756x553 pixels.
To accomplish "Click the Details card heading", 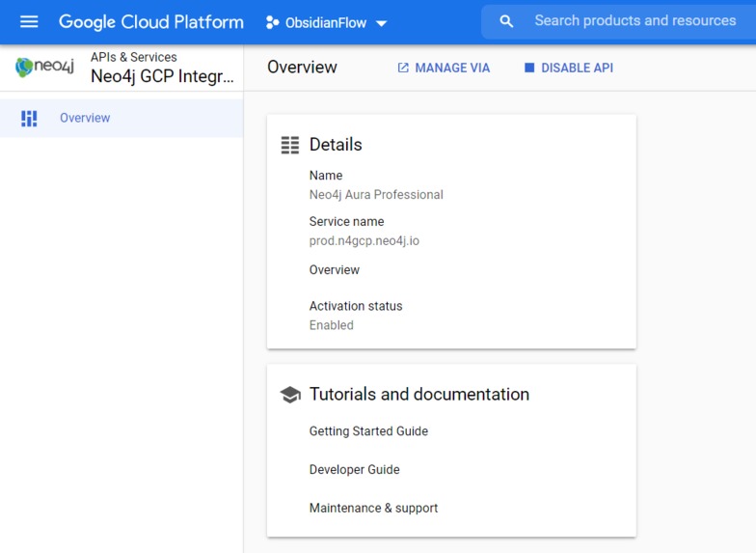I will pos(336,145).
